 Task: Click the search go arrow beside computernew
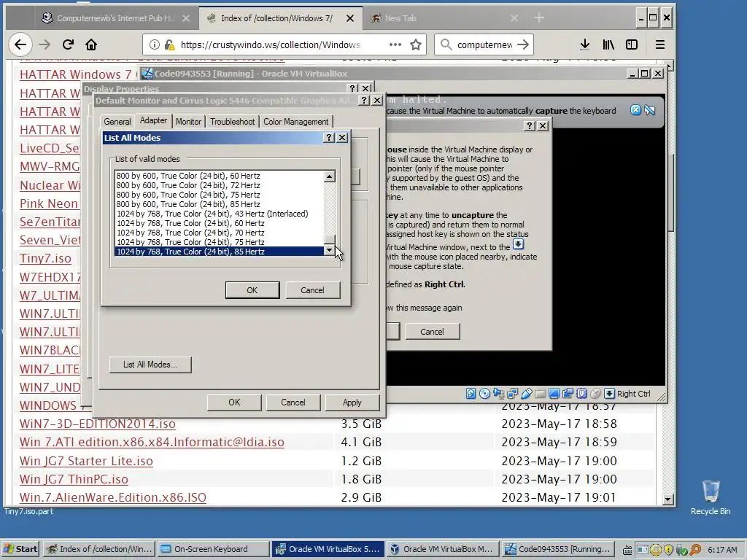522,44
